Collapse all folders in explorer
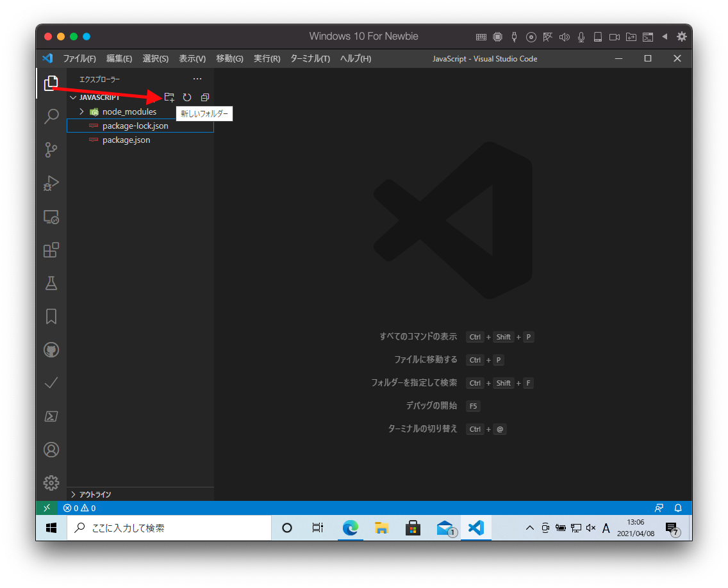 [x=205, y=97]
